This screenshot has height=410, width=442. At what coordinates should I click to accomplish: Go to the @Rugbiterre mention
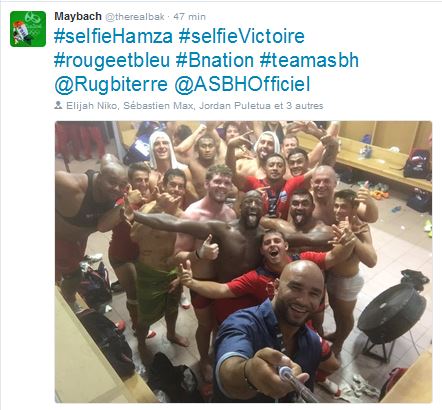point(111,84)
